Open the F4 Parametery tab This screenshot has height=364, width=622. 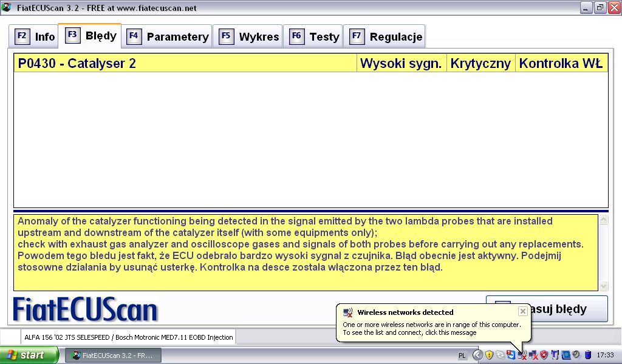(x=167, y=37)
